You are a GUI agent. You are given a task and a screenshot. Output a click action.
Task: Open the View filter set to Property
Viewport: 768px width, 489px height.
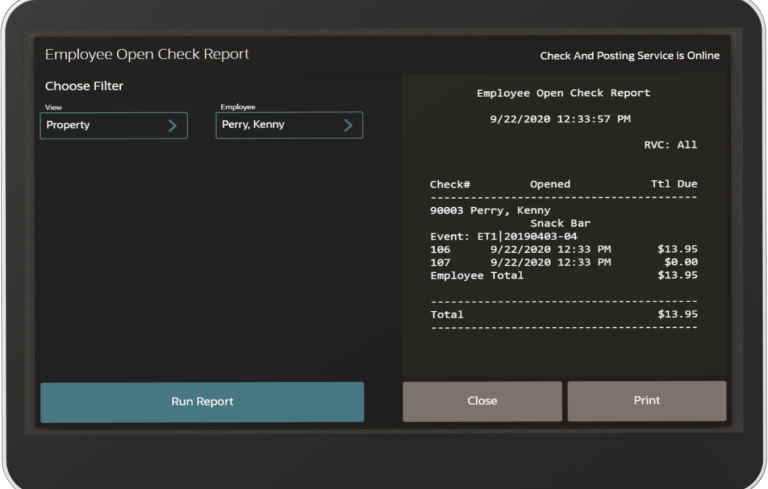[x=113, y=125]
